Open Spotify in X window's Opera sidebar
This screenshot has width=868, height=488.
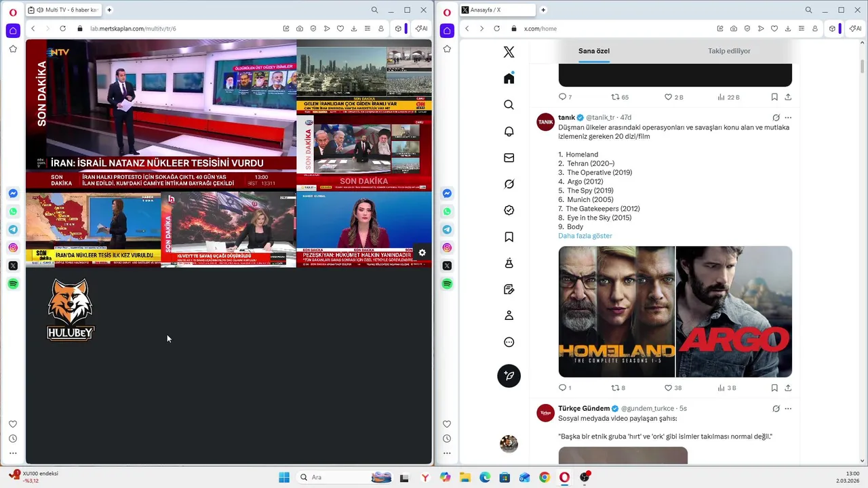447,284
